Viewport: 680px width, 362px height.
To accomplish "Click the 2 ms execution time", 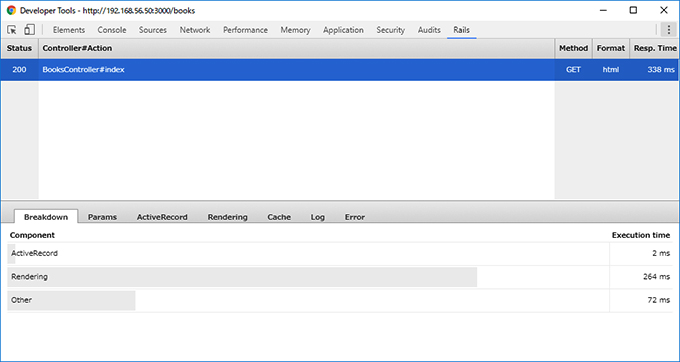I will pos(661,254).
